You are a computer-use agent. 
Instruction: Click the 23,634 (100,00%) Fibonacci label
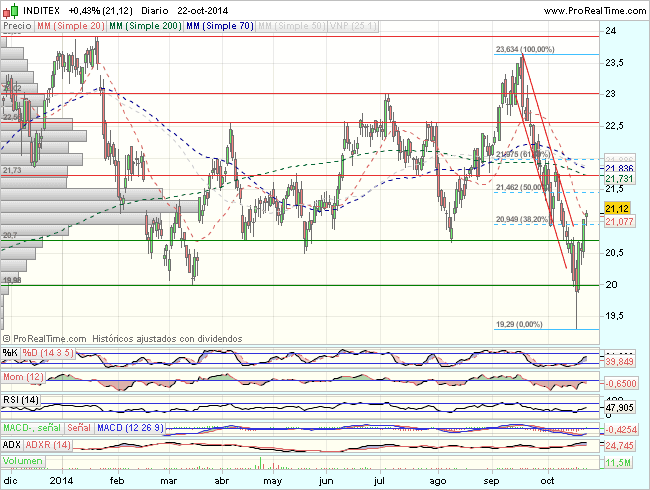525,49
